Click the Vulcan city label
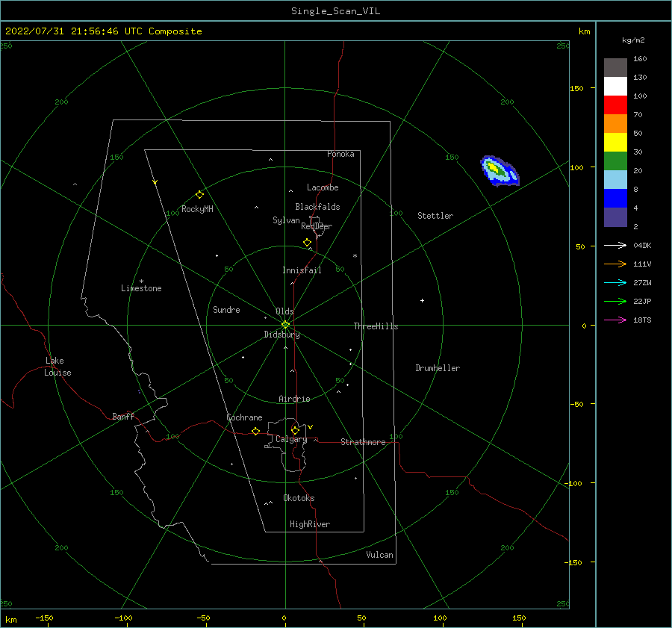This screenshot has height=628, width=672. 380,555
